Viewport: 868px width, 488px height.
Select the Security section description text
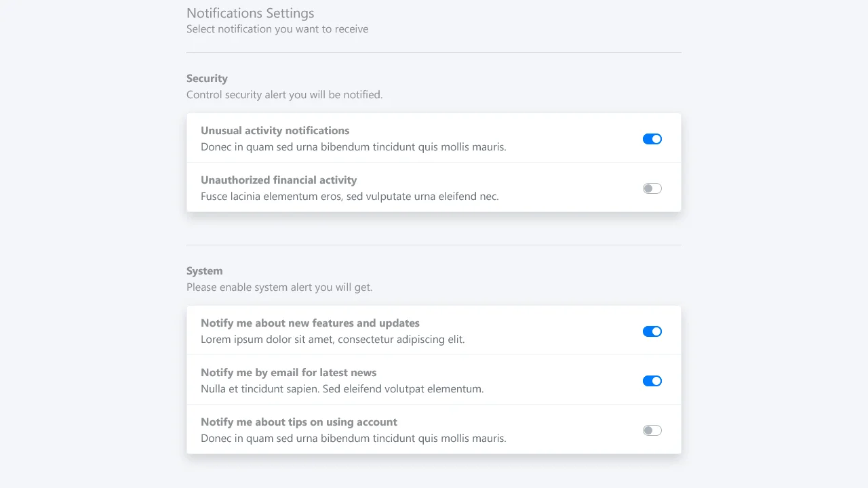click(x=284, y=94)
